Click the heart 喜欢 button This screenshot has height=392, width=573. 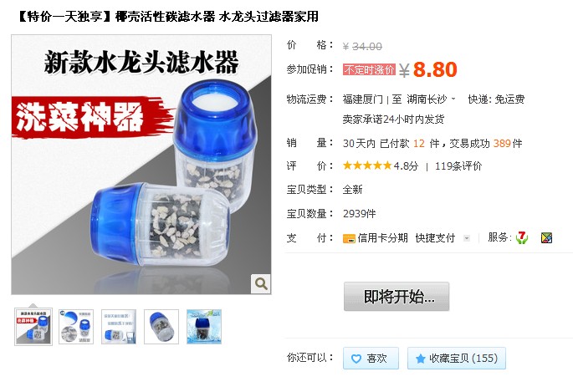[x=371, y=358]
